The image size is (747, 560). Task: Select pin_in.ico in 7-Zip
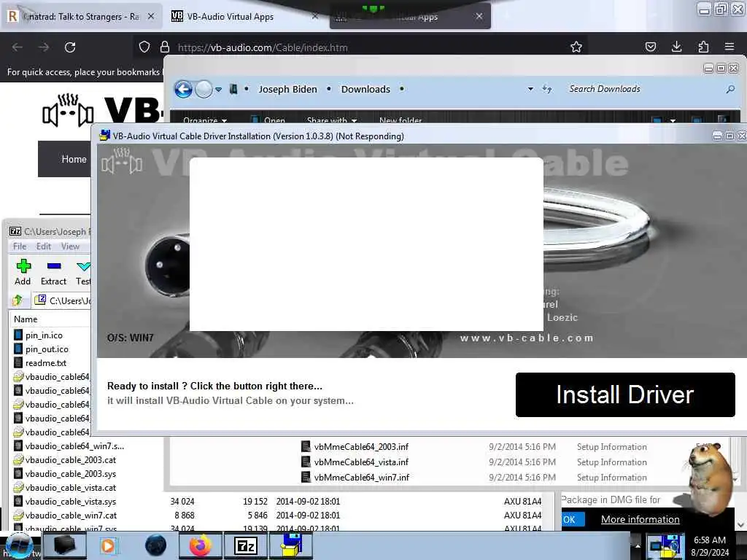(x=44, y=335)
